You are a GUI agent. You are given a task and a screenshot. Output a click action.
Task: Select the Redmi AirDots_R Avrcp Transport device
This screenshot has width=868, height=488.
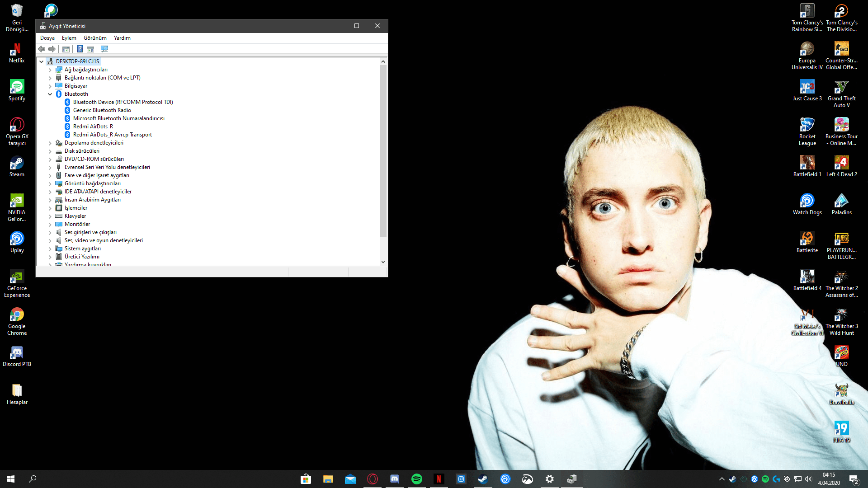point(112,135)
